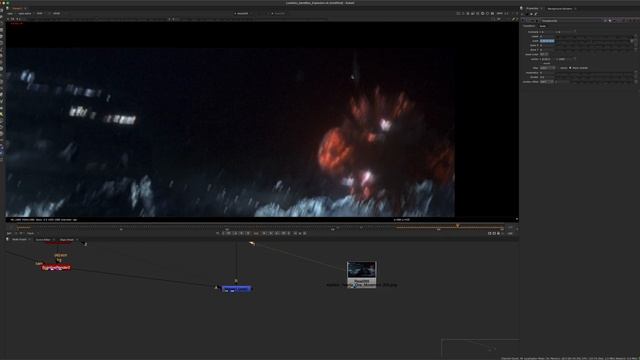Open the shutter offset dropdown
The width and height of the screenshot is (640, 360).
click(x=547, y=82)
